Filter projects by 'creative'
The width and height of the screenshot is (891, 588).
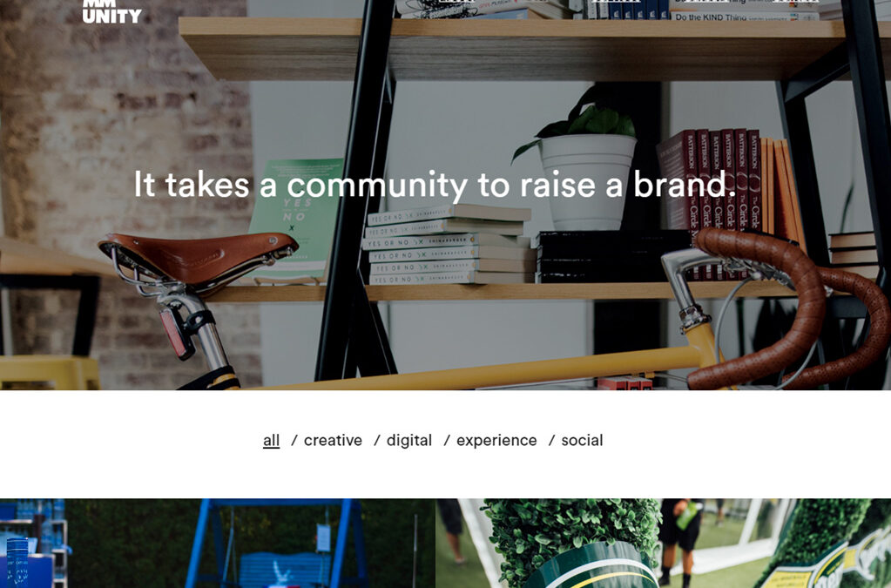[x=333, y=440]
